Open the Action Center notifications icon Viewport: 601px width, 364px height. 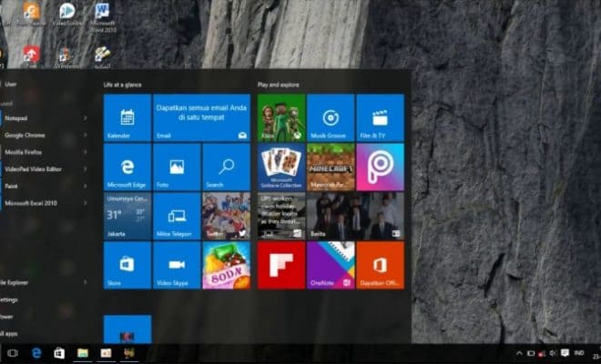point(565,353)
